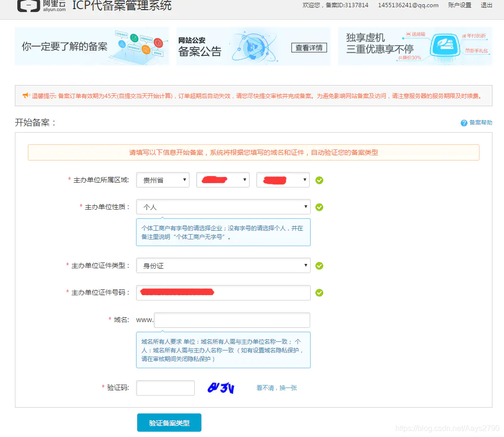Click 退出 to log out
Screen dimensions: 504x437
pos(486,5)
